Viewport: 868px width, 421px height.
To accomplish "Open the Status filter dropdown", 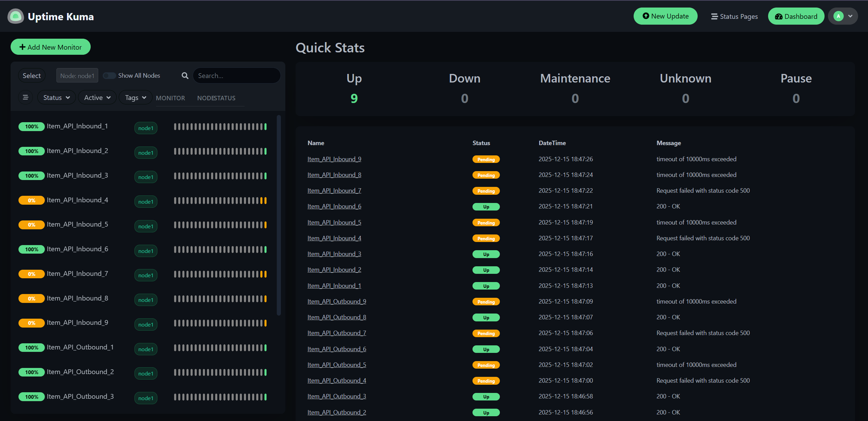I will pyautogui.click(x=56, y=98).
